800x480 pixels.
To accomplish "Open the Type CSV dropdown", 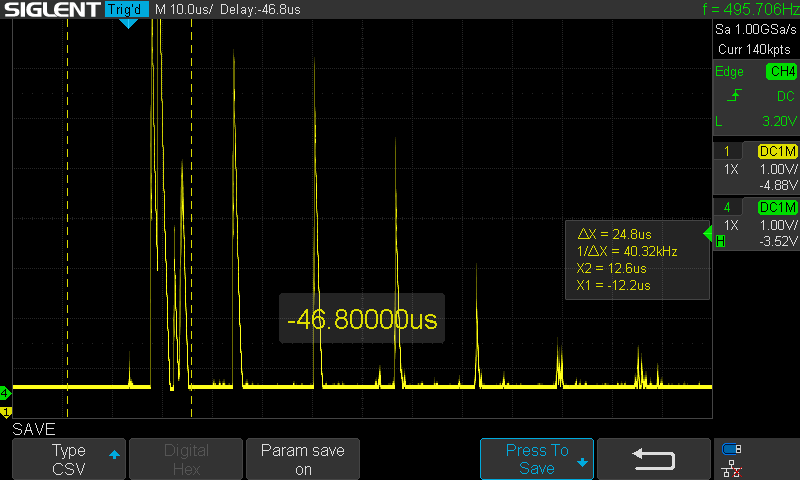I will click(69, 459).
